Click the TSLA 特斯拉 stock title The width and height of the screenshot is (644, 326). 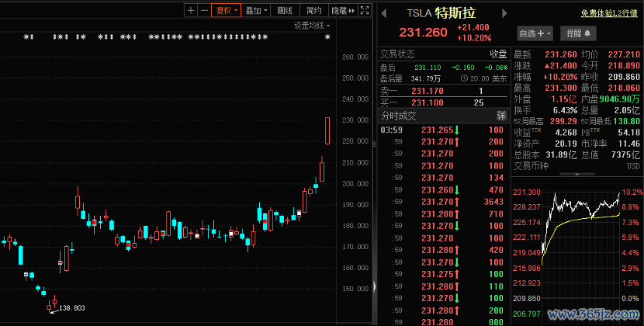pos(441,13)
